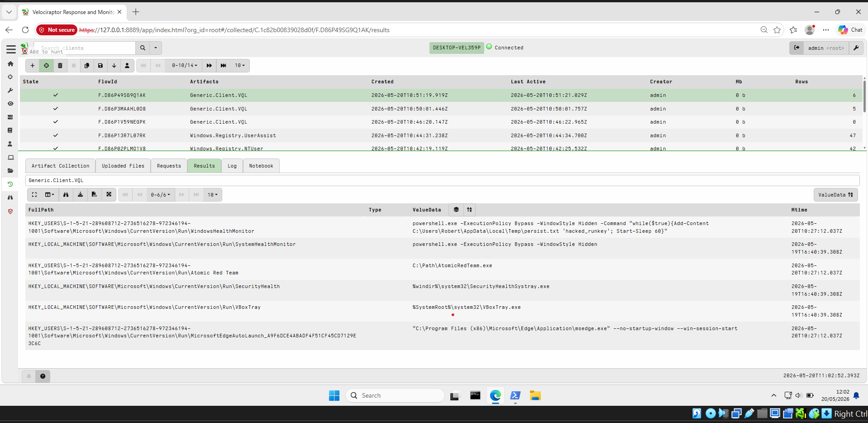868x423 pixels.
Task: Save collection with the floppy disk icon
Action: tap(100, 66)
